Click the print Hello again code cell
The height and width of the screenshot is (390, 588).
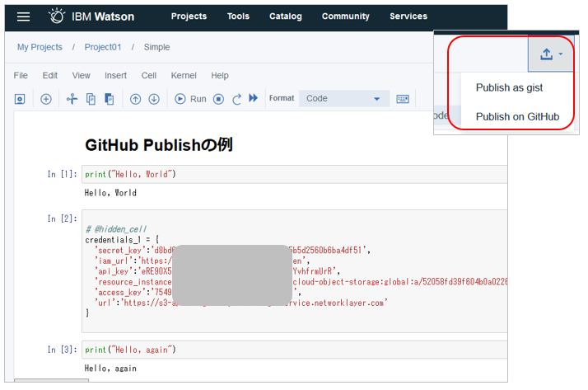click(x=294, y=350)
